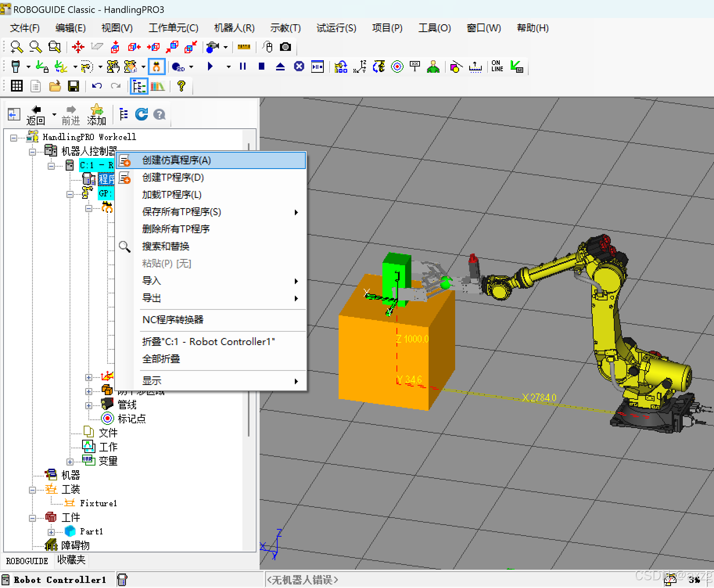Click the eject abort triangle icon
Viewport: 714px width, 588px height.
(280, 67)
